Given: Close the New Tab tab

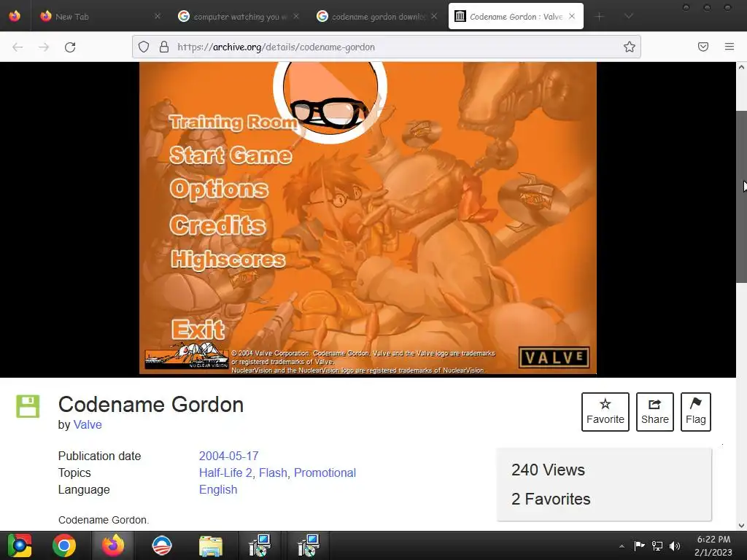Looking at the screenshot, I should tap(158, 16).
